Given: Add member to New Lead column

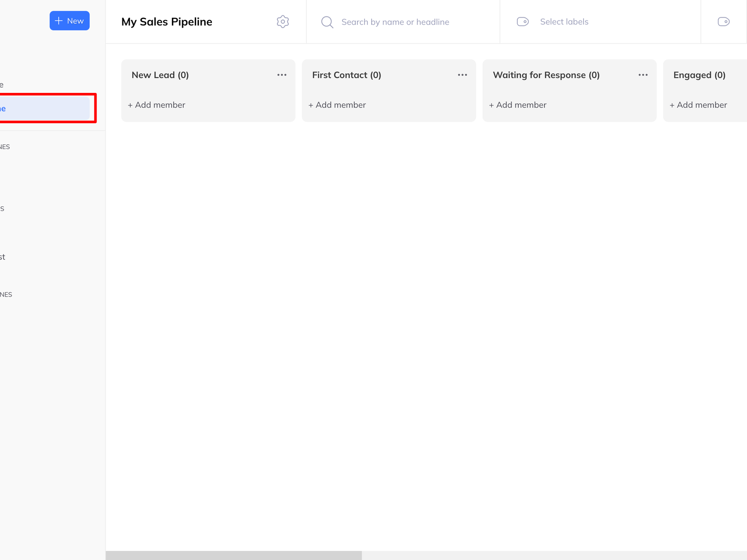Looking at the screenshot, I should [x=156, y=105].
